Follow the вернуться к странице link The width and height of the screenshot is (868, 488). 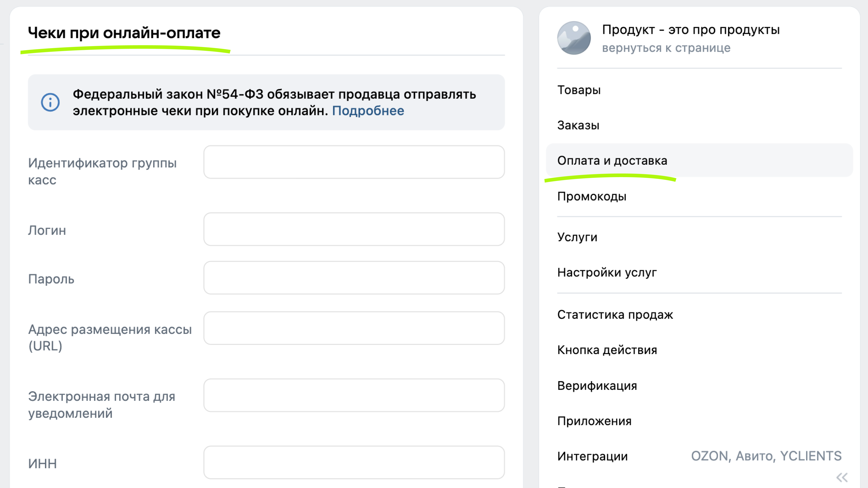[666, 48]
